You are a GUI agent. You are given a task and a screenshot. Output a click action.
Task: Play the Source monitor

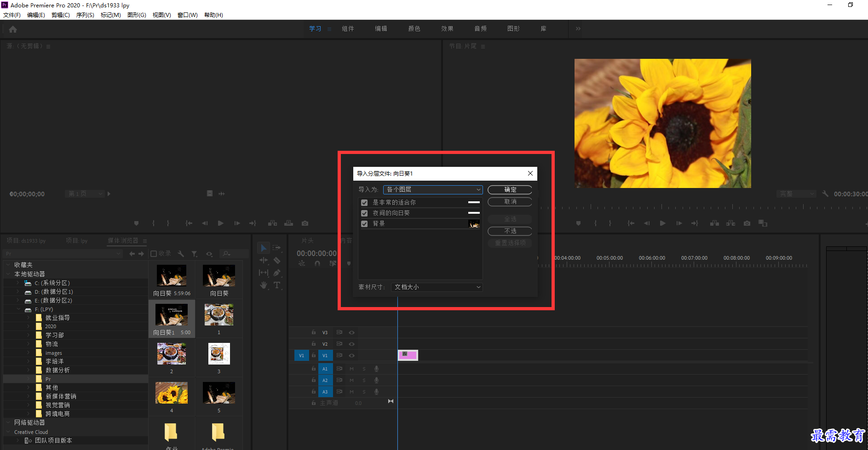coord(220,223)
